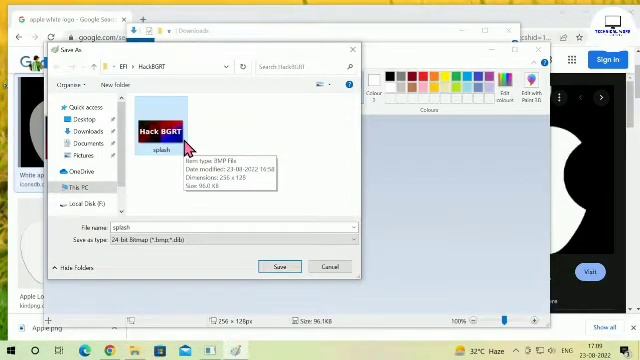Viewport: 640px width, 360px height.
Task: Select Documents in navigation pane
Action: point(88,144)
